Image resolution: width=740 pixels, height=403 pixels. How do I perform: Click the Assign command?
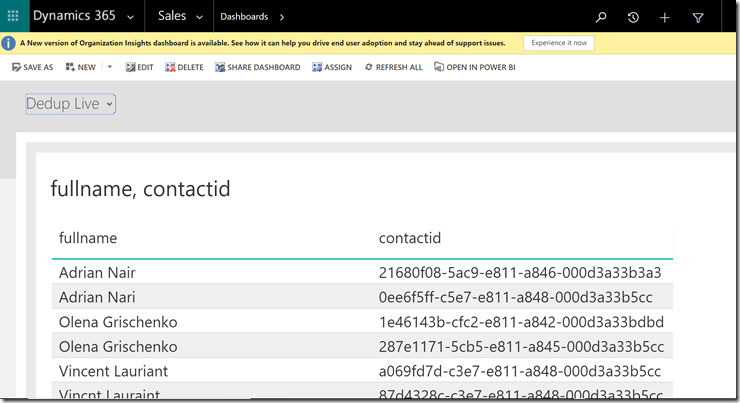[332, 67]
